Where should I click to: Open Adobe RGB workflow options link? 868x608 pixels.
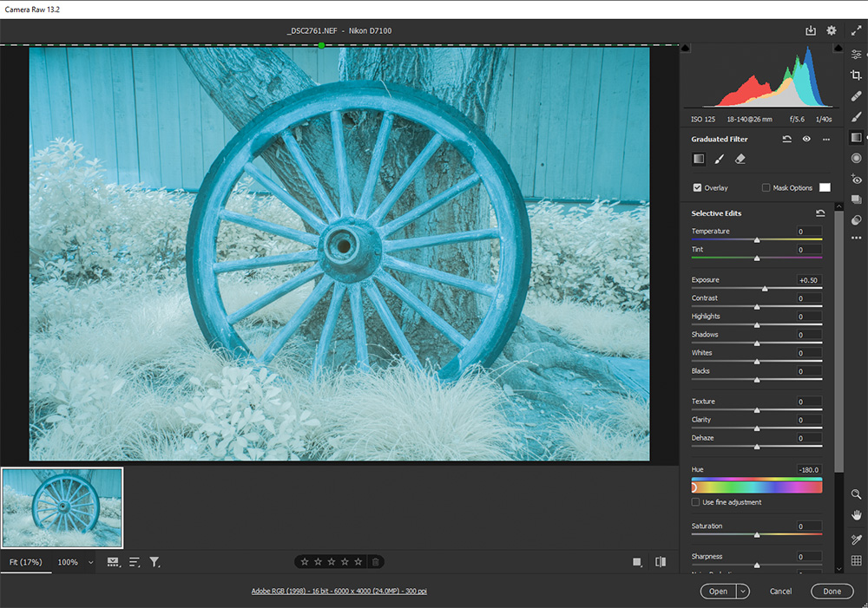click(339, 592)
